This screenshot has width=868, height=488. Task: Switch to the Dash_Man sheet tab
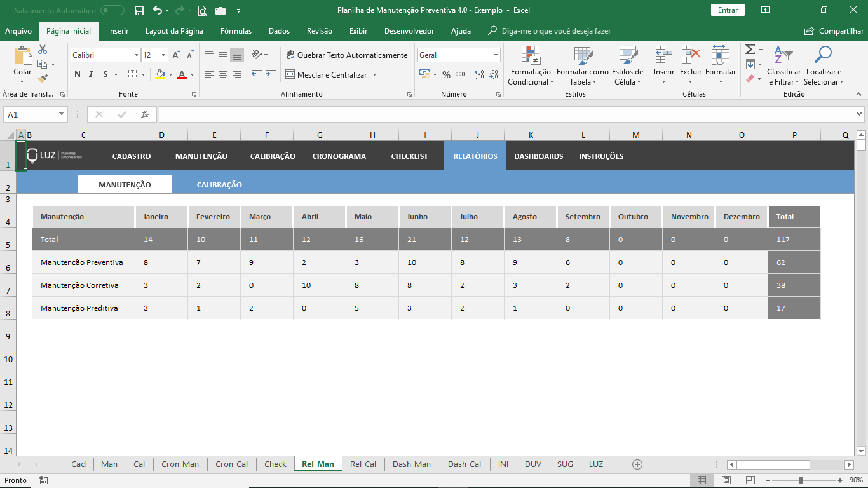tap(411, 464)
